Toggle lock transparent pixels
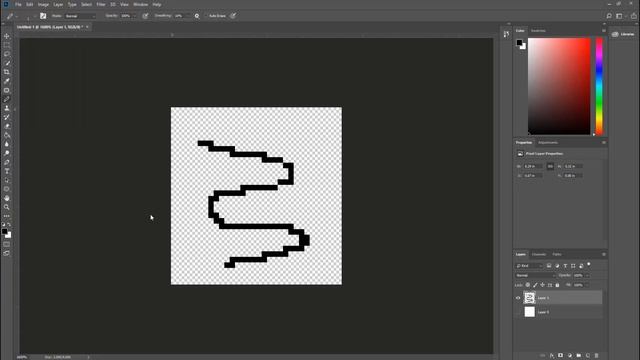Screen dimensions: 640x360 click(x=528, y=285)
